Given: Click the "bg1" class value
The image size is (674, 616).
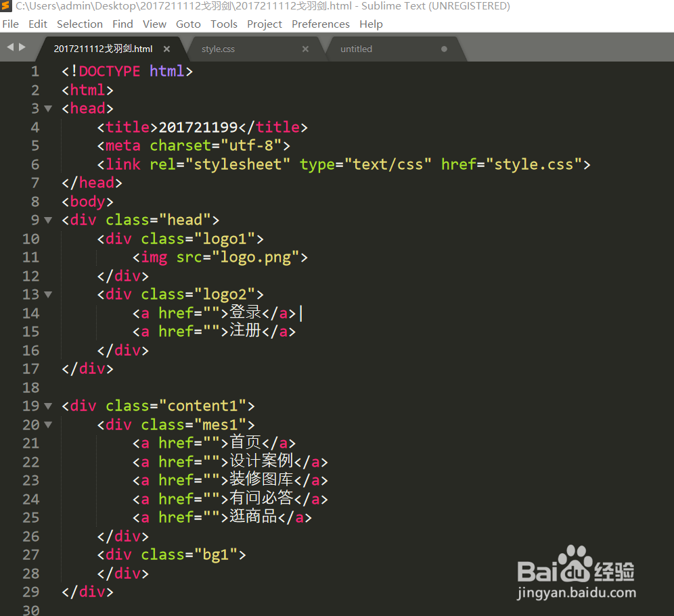Looking at the screenshot, I should coord(216,554).
